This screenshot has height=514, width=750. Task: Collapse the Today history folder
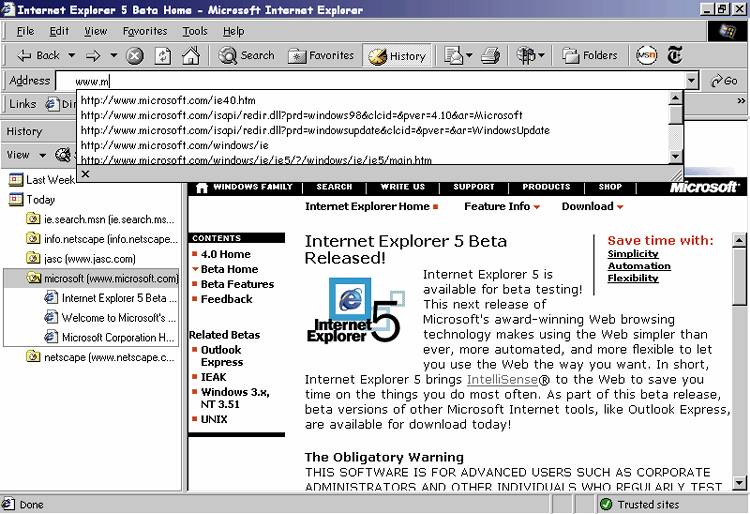pyautogui.click(x=32, y=199)
